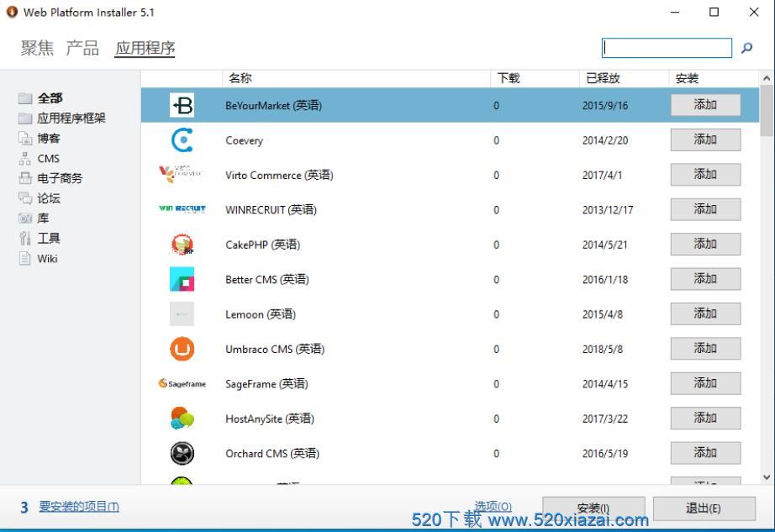Click the vertical scrollbar thumb
The width and height of the screenshot is (775, 532).
(767, 110)
